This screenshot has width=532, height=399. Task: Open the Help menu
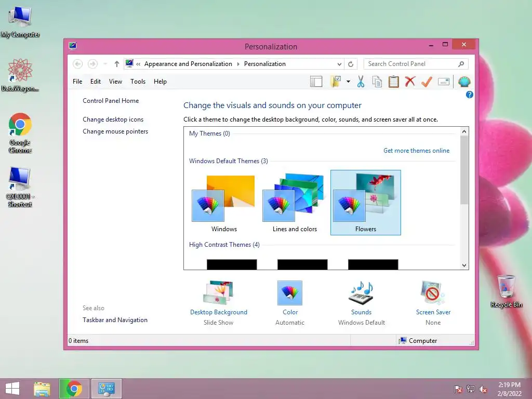tap(160, 82)
